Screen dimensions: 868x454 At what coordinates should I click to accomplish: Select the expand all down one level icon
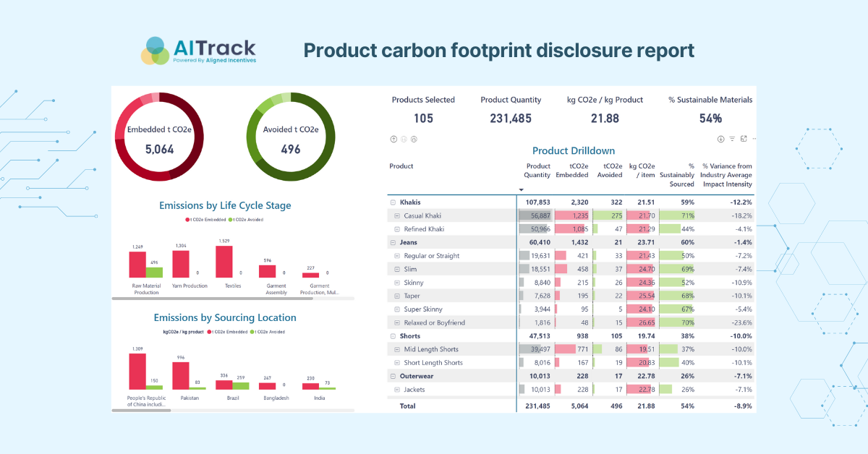click(x=414, y=139)
